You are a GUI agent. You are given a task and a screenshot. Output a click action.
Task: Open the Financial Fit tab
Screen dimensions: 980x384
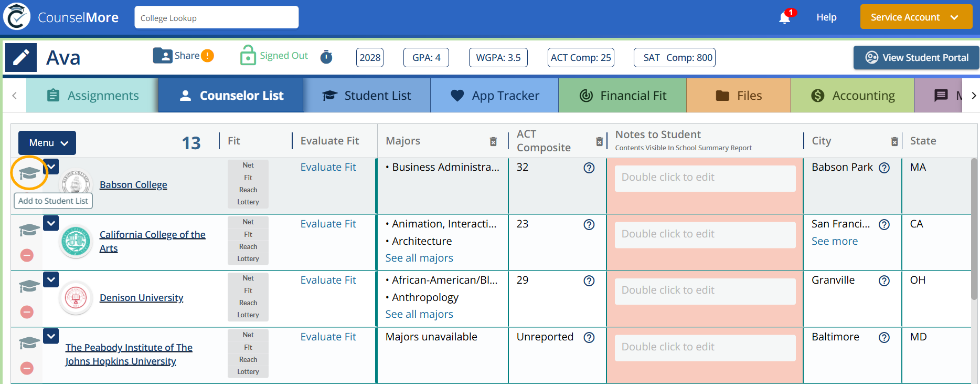coord(623,96)
